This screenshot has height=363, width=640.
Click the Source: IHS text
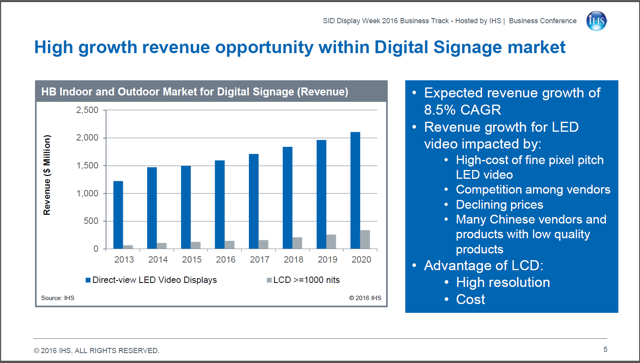pos(58,298)
